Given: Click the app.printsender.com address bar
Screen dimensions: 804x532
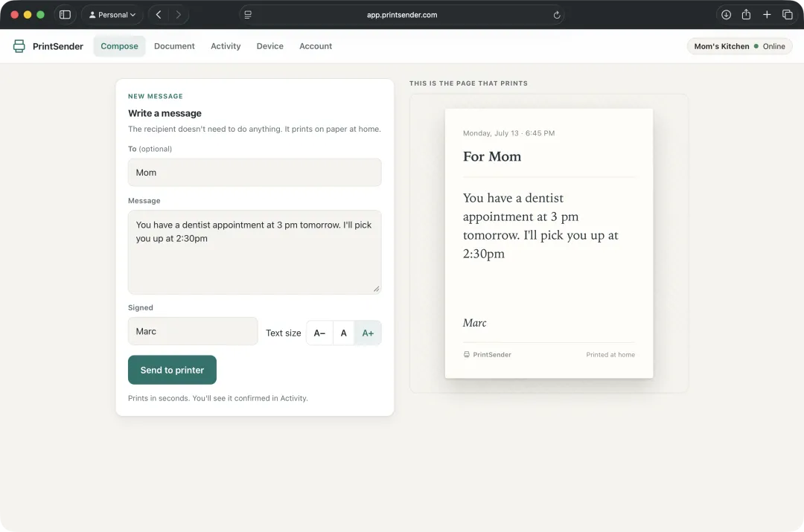Looking at the screenshot, I should [402, 15].
